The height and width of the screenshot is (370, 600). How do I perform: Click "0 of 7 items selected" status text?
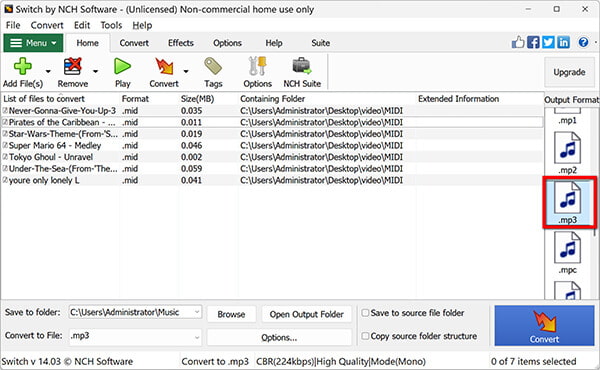coord(533,361)
